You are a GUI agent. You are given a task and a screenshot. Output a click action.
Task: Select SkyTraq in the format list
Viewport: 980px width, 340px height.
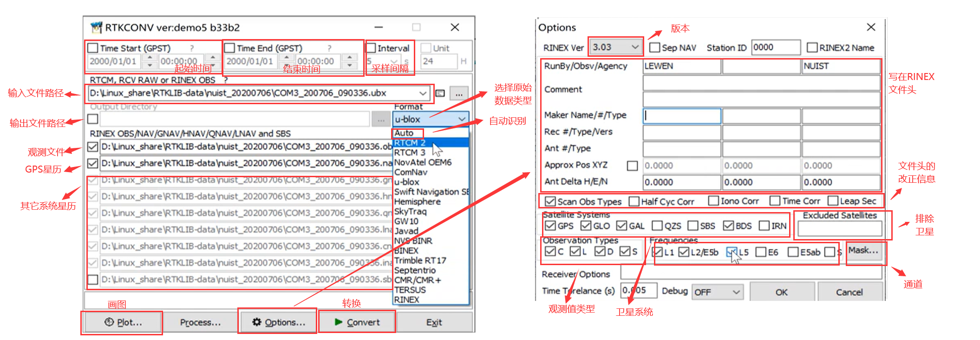click(410, 212)
